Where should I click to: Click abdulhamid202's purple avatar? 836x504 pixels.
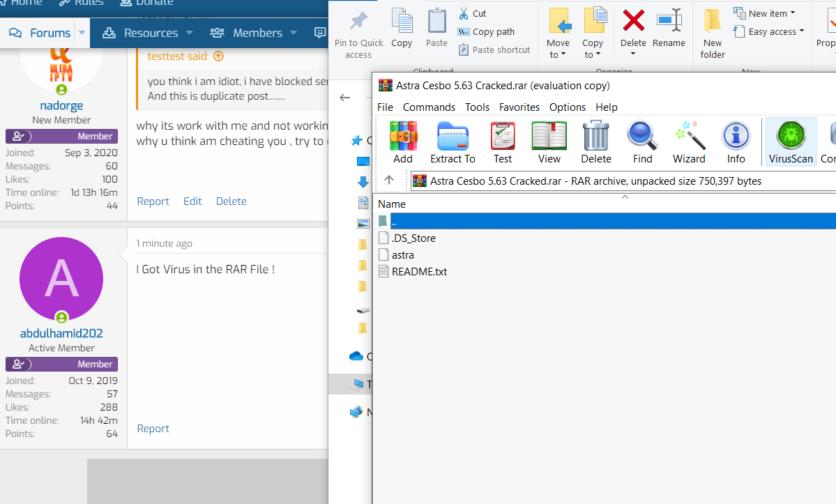coord(61,279)
